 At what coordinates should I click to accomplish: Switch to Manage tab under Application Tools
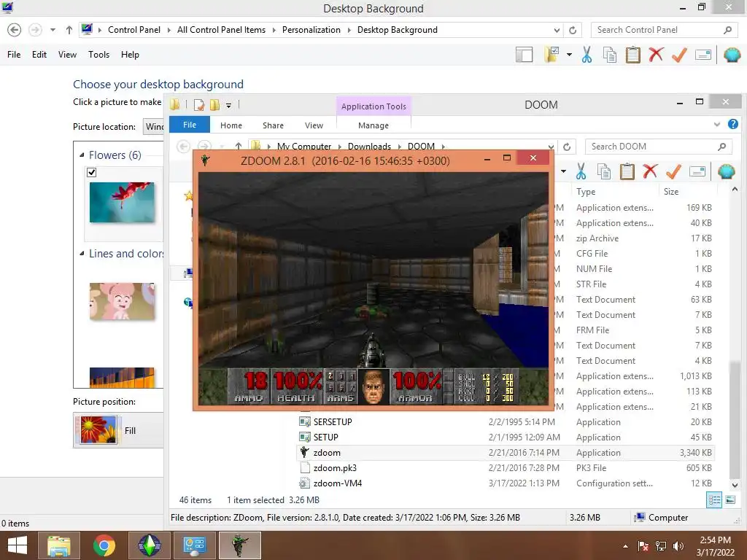tap(373, 125)
